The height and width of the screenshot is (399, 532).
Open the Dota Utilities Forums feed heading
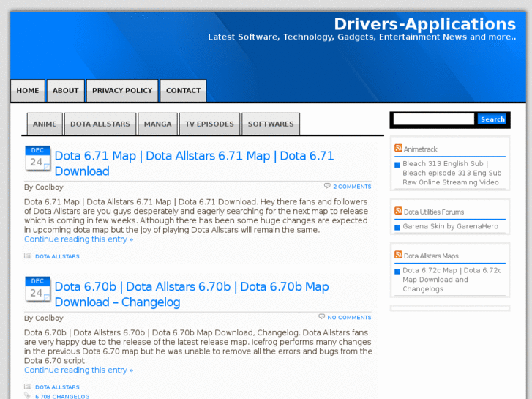[x=434, y=212]
